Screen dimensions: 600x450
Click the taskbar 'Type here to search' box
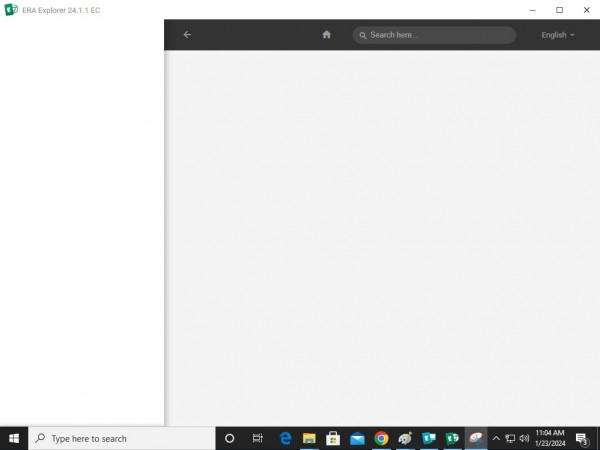(120, 438)
